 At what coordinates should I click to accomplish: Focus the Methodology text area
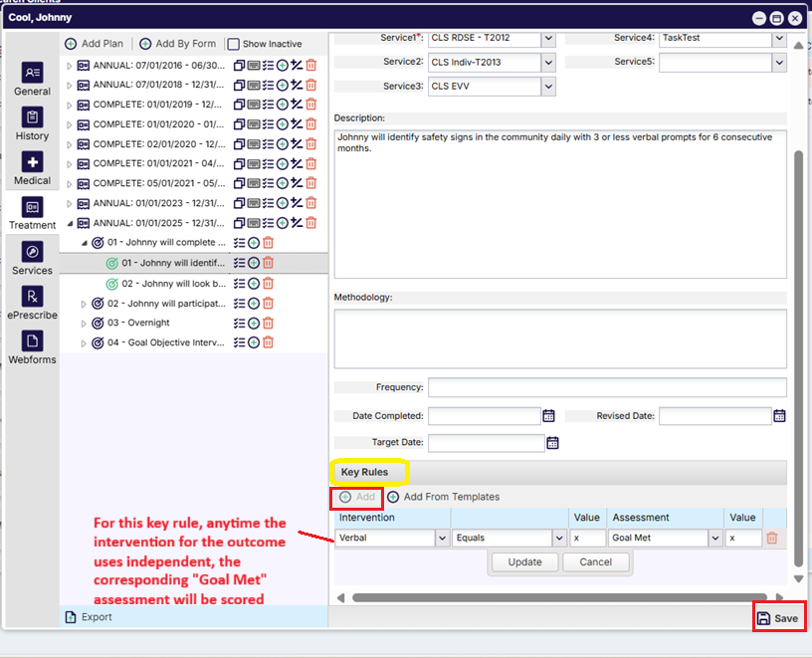tap(560, 339)
